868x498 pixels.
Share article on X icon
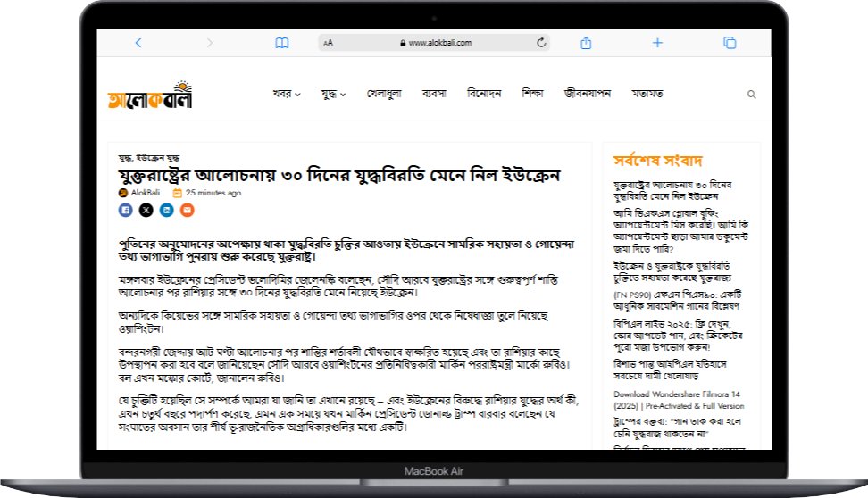pos(146,210)
